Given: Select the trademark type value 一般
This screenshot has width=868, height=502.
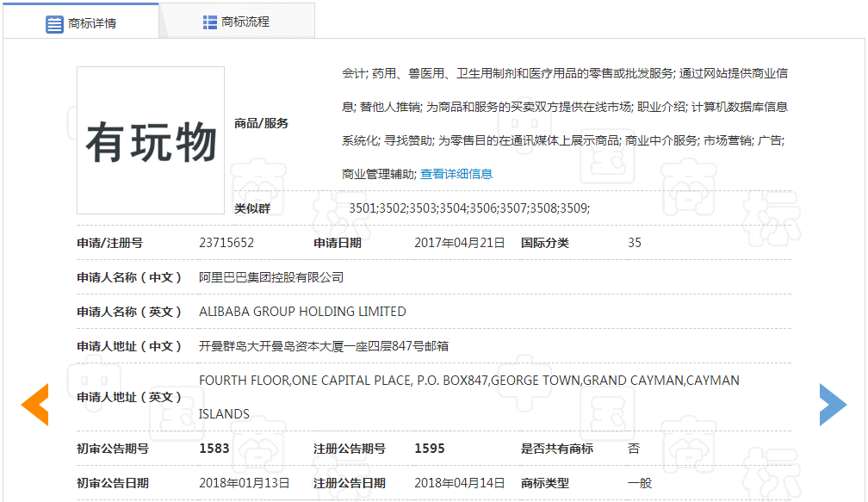Looking at the screenshot, I should pos(639,483).
